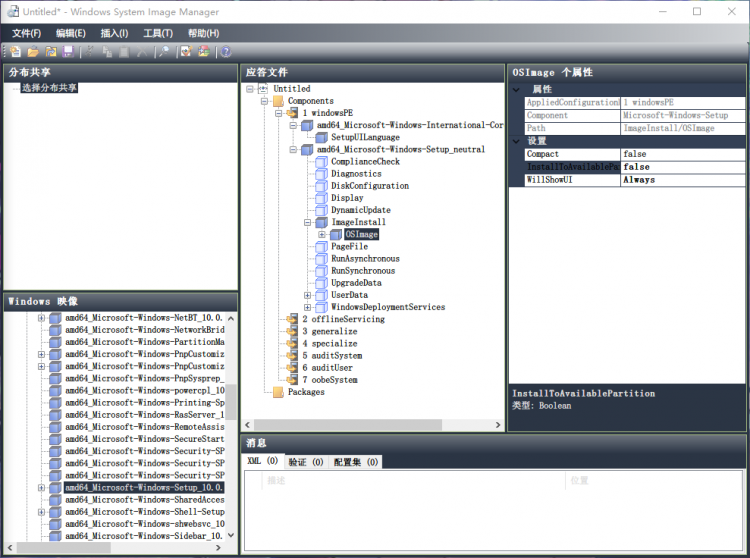Select the 4 specialize configuration pass
This screenshot has height=558, width=750.
pos(329,343)
